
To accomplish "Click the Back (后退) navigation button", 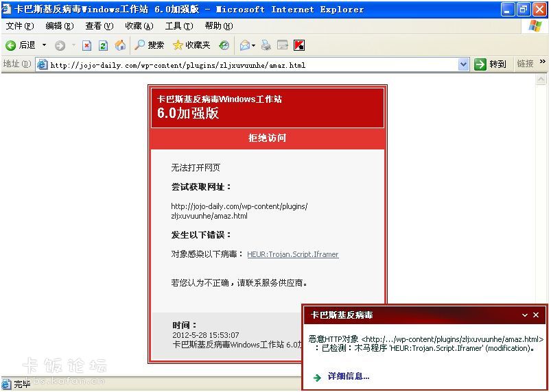I will click(21, 45).
